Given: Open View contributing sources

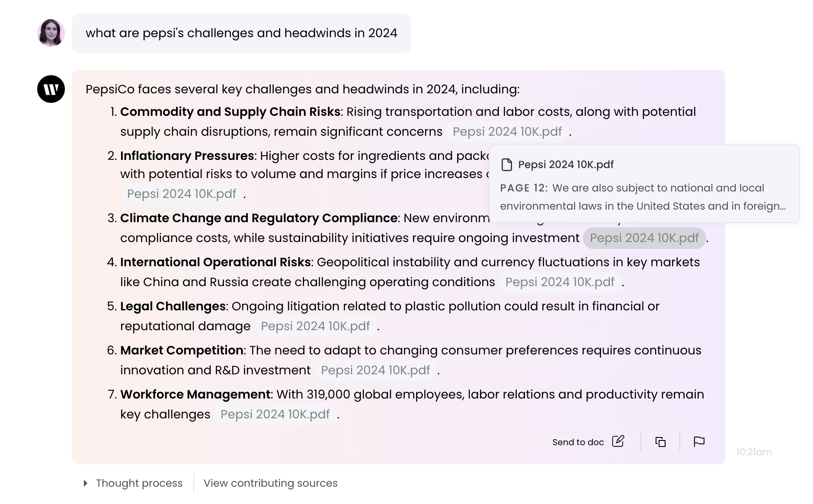Looking at the screenshot, I should coord(271,483).
